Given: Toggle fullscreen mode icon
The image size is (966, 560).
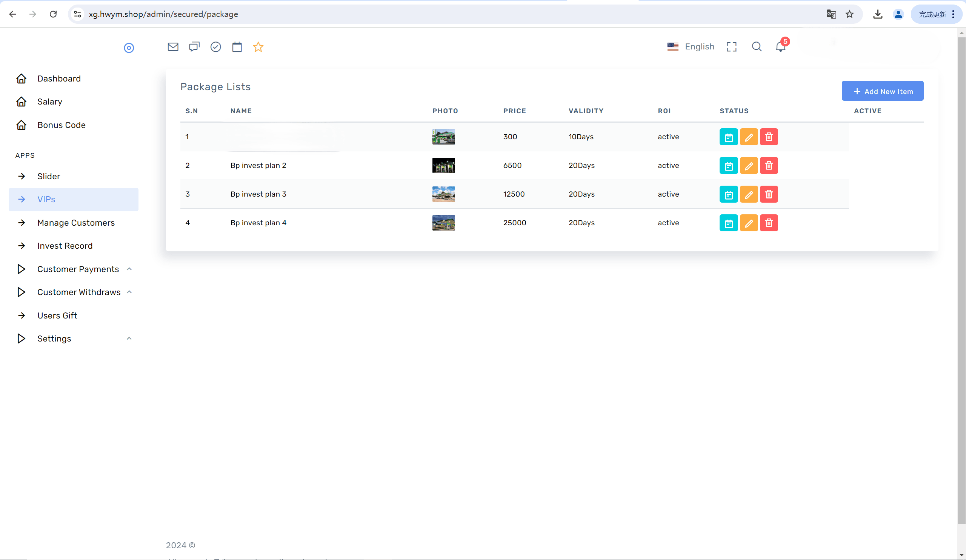Looking at the screenshot, I should pos(731,47).
